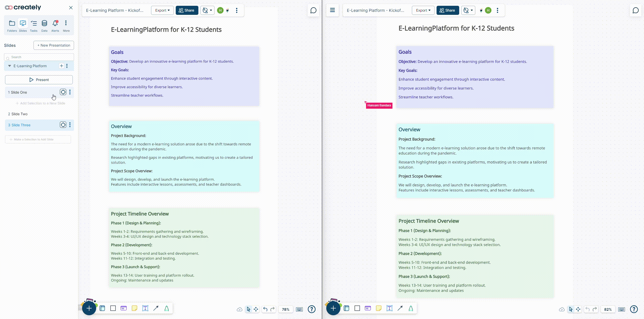Select sticky note tool in right window

[379, 308]
